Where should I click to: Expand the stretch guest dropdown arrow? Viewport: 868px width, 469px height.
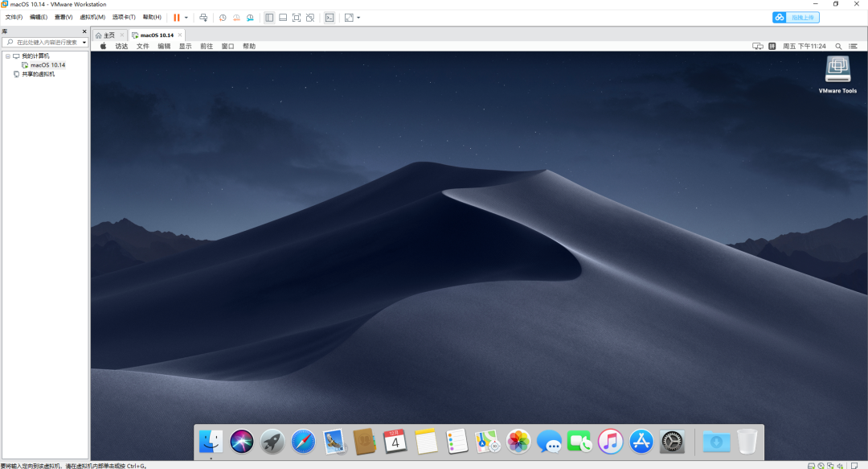[358, 18]
